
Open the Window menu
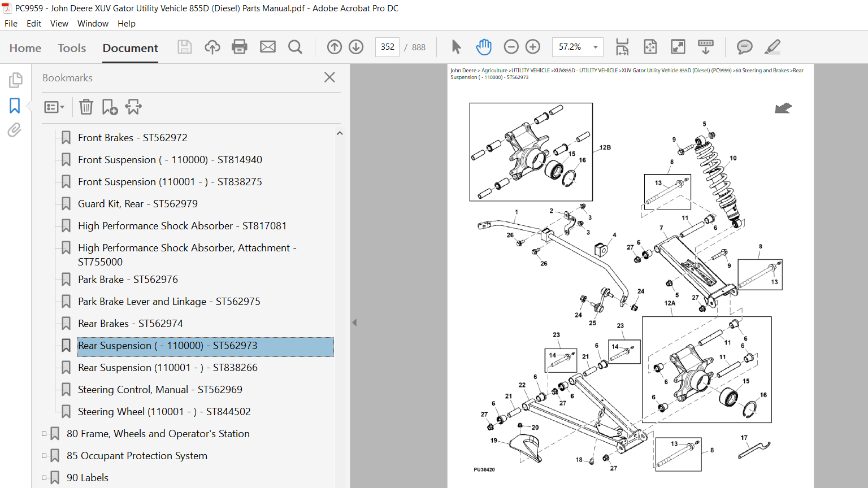point(93,24)
